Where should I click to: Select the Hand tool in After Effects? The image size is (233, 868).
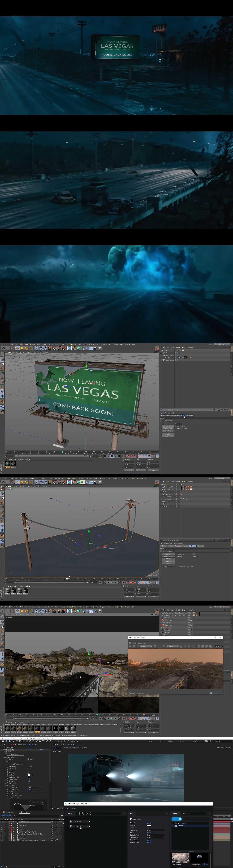(x=10, y=741)
